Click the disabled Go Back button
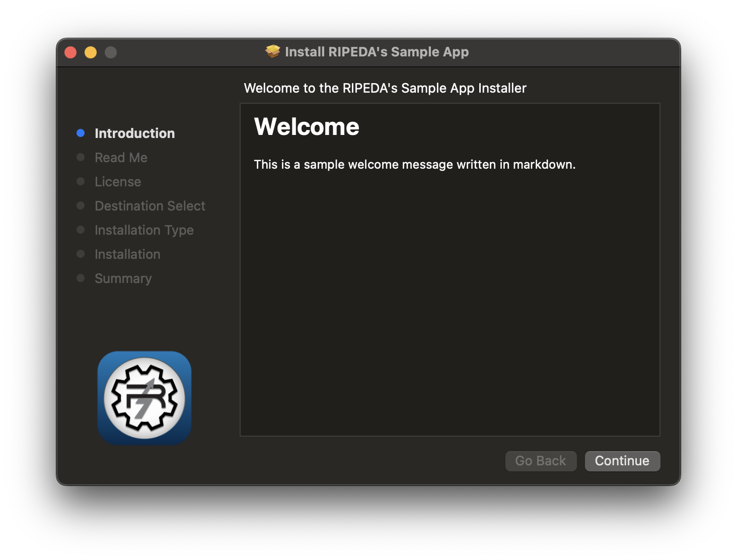Screen dimensions: 737x560 point(541,461)
